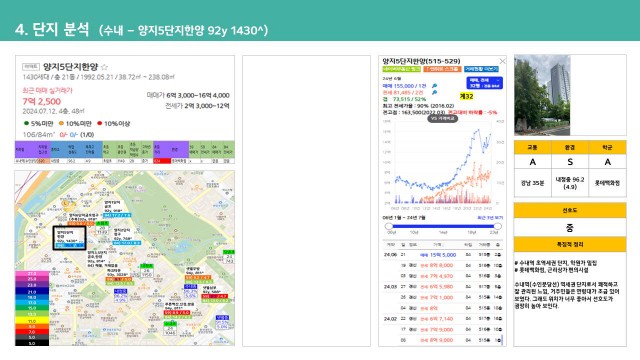The height and width of the screenshot is (360, 640).
Task: Click the orange landmark marker on the map
Action: tap(65, 203)
